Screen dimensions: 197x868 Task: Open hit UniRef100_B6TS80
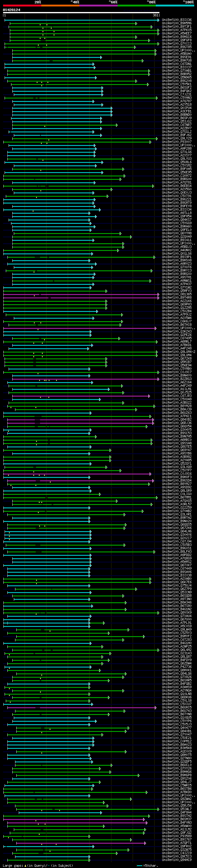click(177, 606)
